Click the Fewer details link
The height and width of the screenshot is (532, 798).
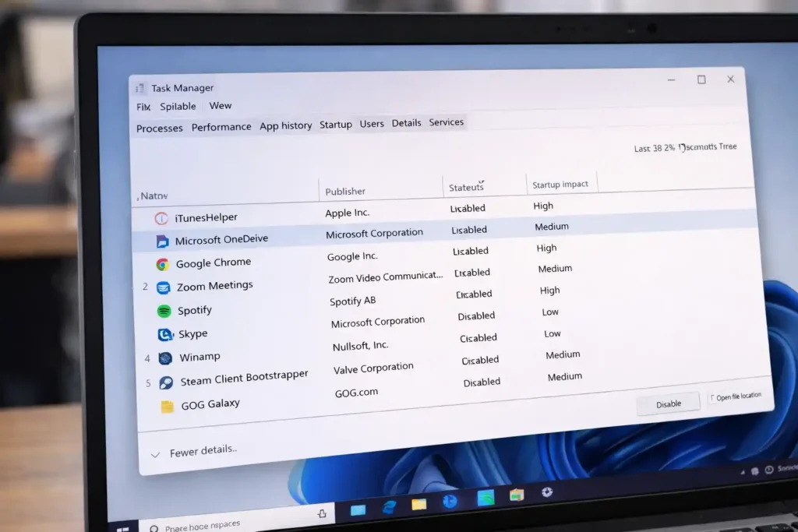pyautogui.click(x=203, y=451)
